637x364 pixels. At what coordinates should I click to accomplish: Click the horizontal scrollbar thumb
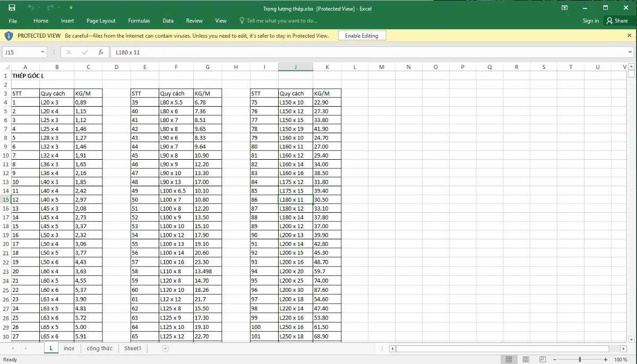[502, 348]
